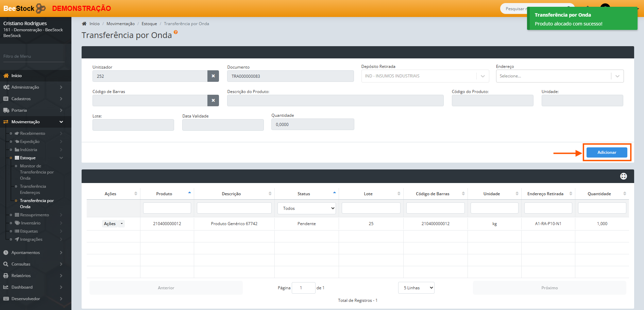This screenshot has width=644, height=310.
Task: Click the Filtro de Menu search field
Action: click(34, 56)
